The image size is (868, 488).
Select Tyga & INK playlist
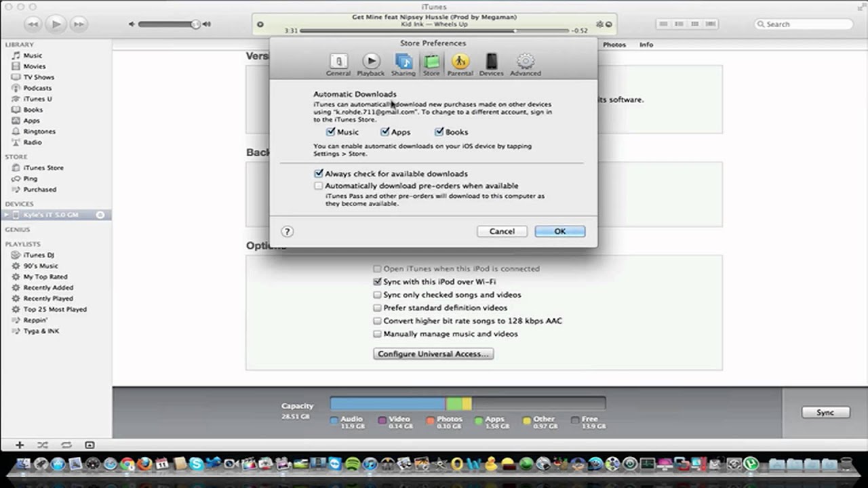pos(41,331)
